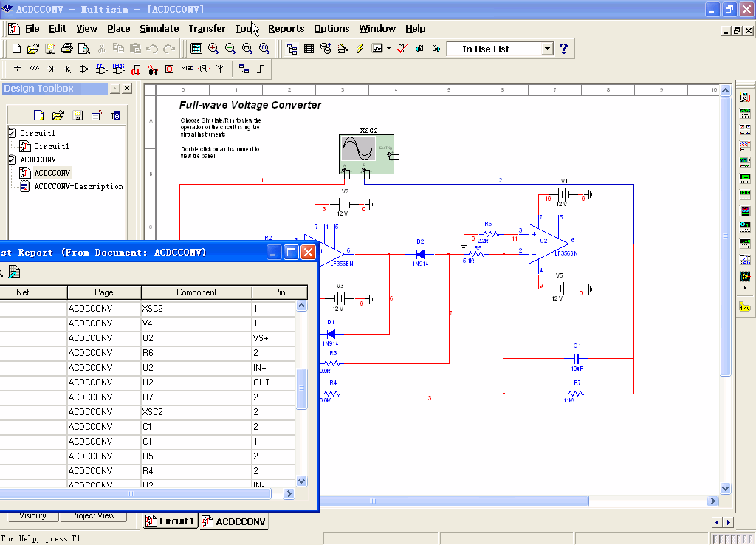Sort report by the Pin column header
This screenshot has width=756, height=545.
click(x=280, y=292)
